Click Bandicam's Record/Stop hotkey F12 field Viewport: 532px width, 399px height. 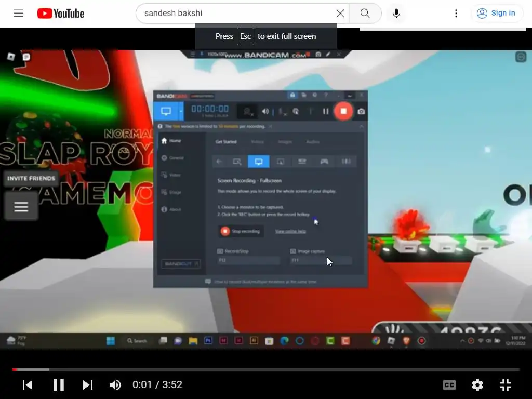point(248,260)
